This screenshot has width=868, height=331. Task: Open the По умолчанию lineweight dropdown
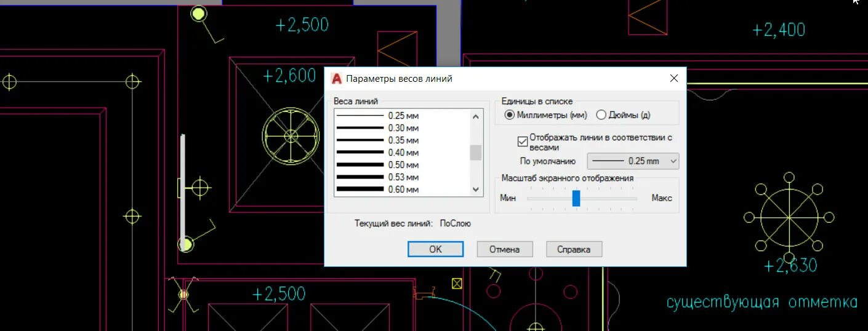coord(633,161)
